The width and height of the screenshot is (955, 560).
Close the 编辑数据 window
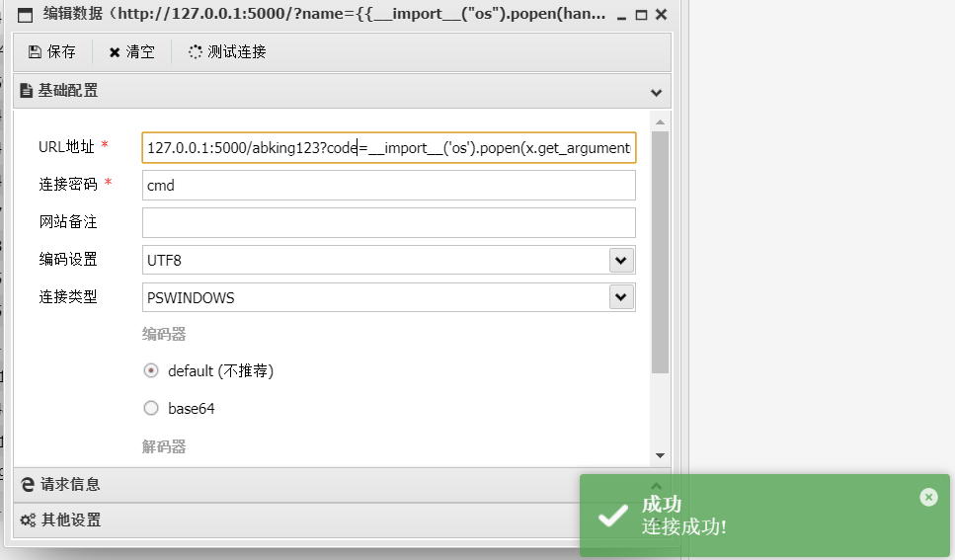tap(662, 15)
